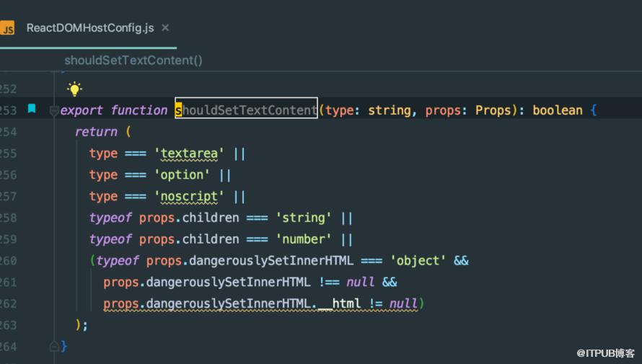
Task: Click the 'object' string literal
Action: [418, 260]
